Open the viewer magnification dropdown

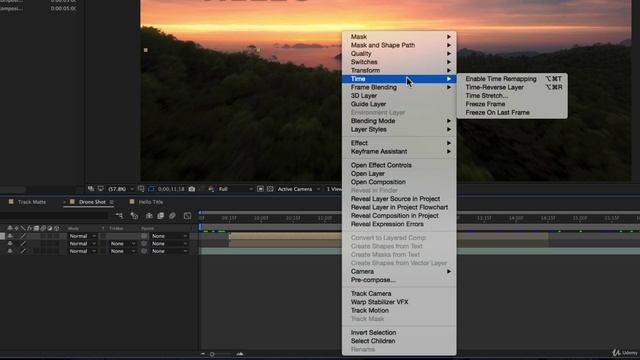121,189
